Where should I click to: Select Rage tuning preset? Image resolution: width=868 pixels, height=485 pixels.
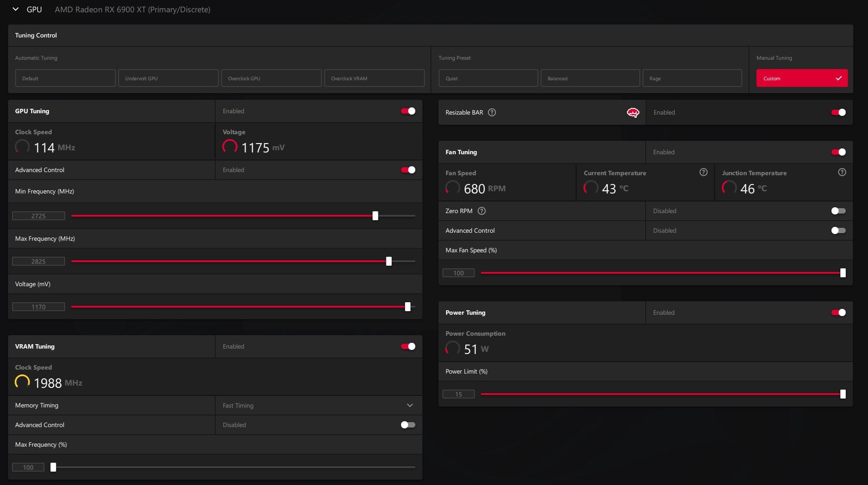692,78
